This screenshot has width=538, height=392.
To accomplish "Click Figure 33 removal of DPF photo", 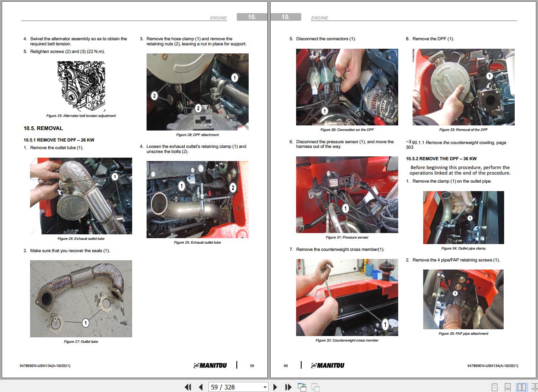I will click(463, 87).
